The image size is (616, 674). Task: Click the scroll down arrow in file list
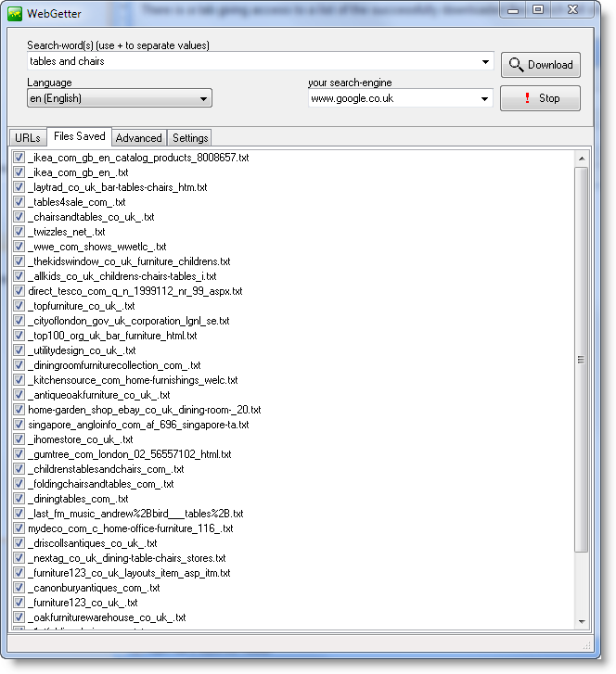[x=582, y=621]
